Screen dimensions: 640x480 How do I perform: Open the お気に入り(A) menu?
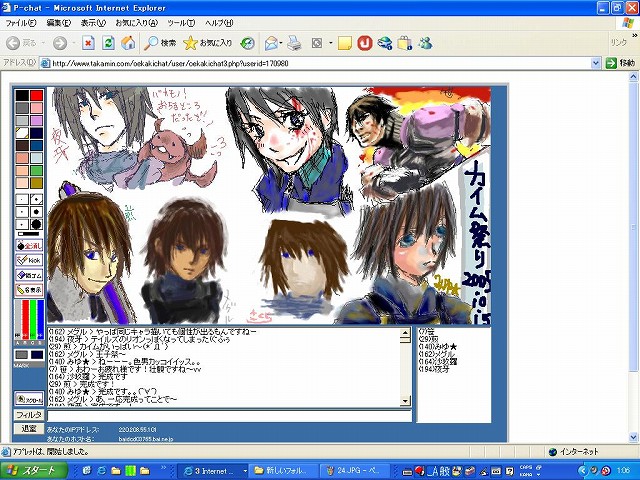136,23
